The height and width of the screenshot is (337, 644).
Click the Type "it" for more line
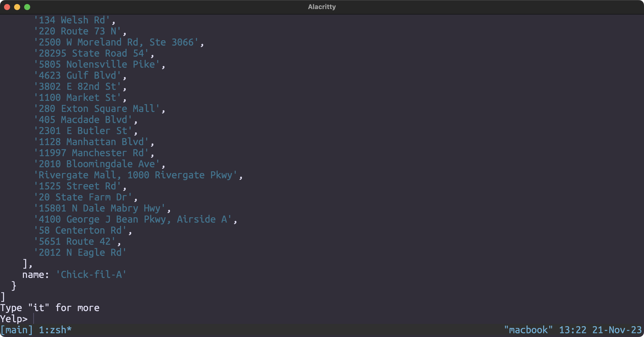click(50, 308)
